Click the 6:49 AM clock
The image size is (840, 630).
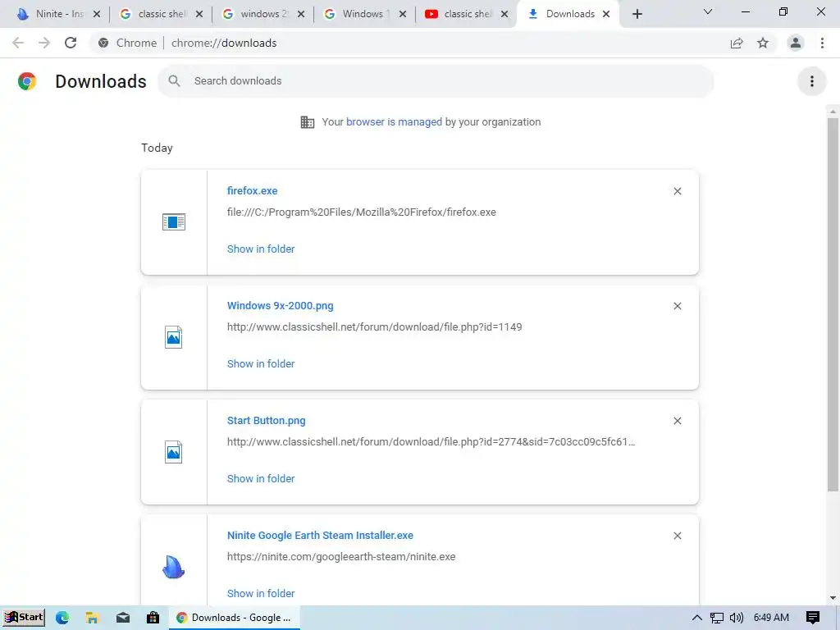tap(771, 618)
